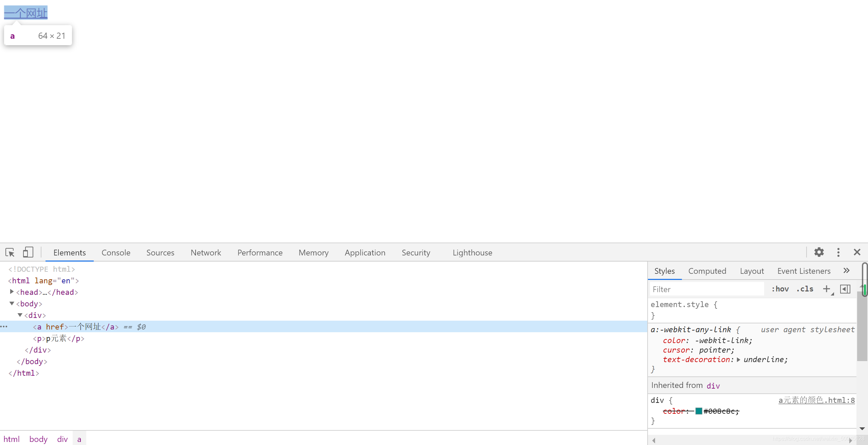Select div in the breadcrumb bar
The width and height of the screenshot is (868, 445).
pos(62,439)
